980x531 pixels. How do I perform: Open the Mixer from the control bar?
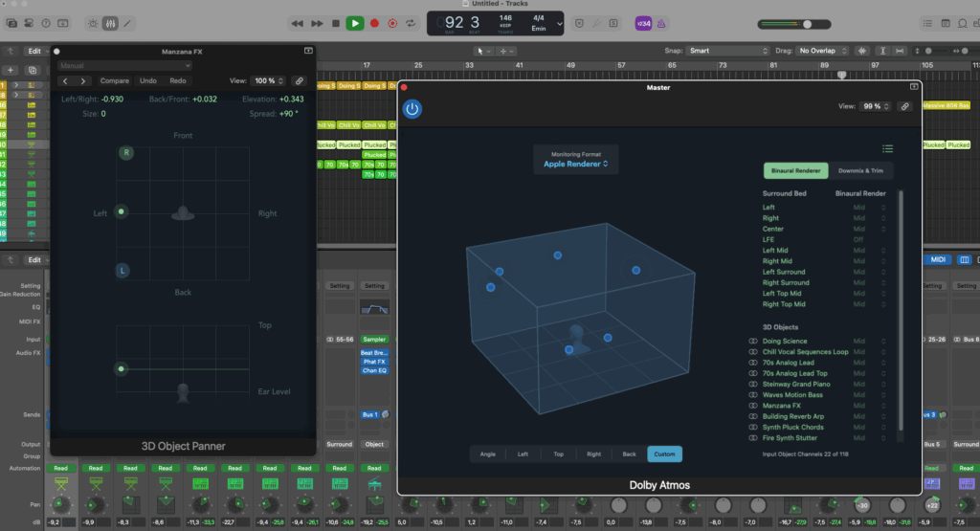click(x=111, y=23)
